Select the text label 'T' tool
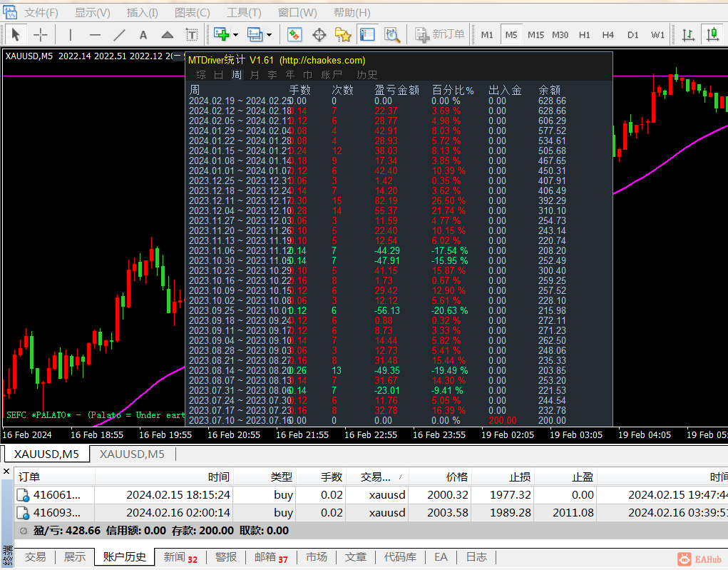 tap(191, 35)
